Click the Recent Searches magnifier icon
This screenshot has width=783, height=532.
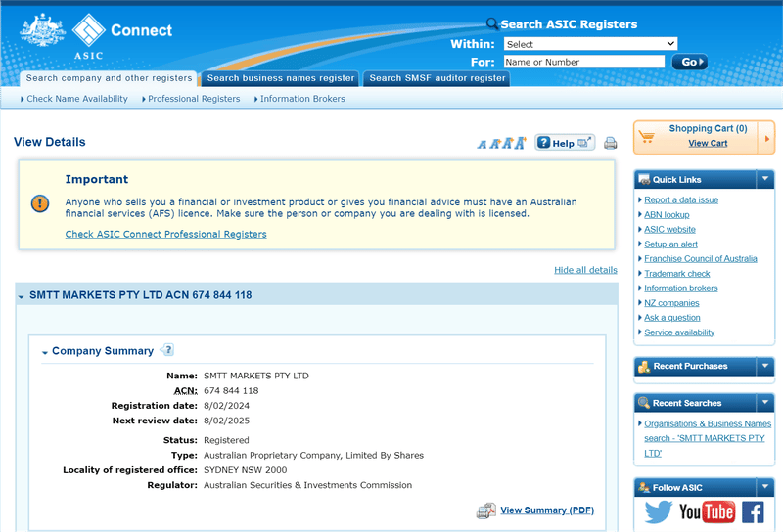tap(644, 403)
